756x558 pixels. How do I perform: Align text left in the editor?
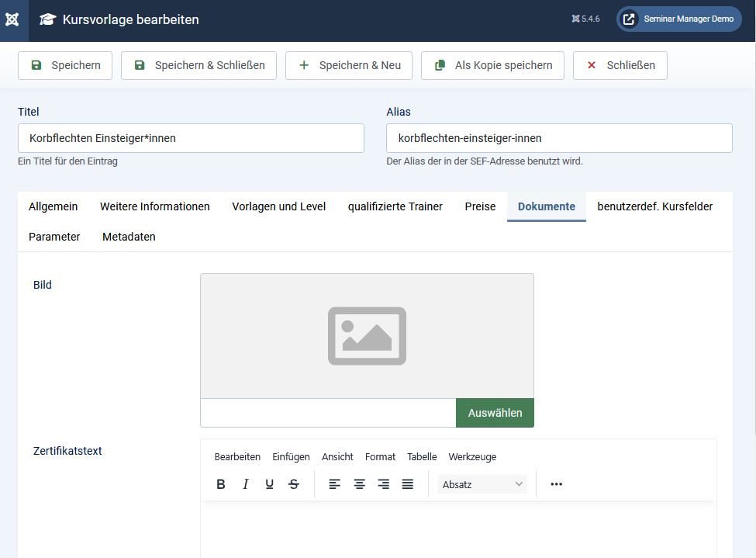335,484
